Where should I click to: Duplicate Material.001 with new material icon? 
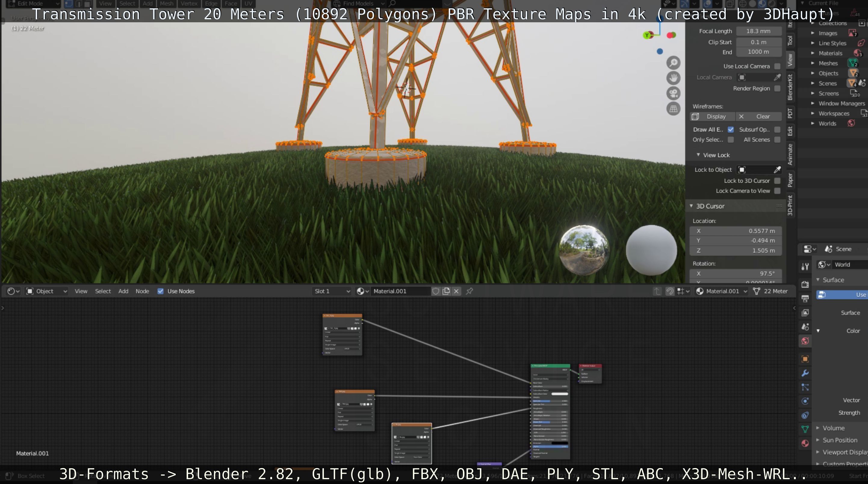click(x=446, y=291)
